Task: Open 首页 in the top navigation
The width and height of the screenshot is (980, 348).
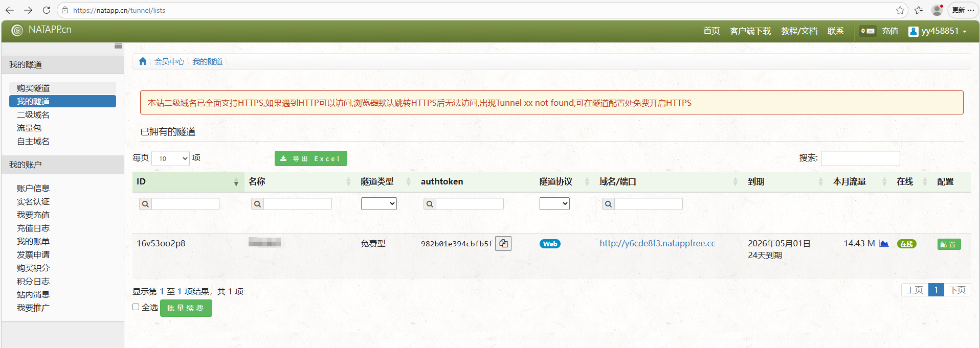Action: coord(711,31)
